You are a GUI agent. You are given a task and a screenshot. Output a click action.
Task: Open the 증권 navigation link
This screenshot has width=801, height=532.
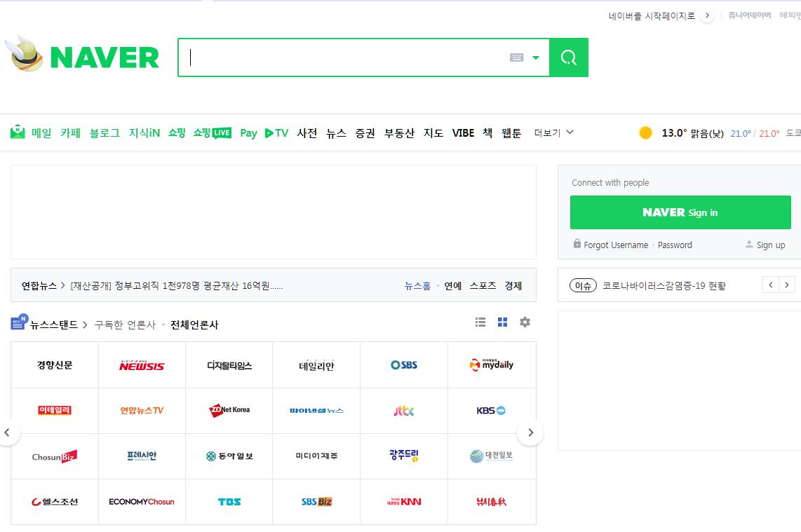point(365,133)
